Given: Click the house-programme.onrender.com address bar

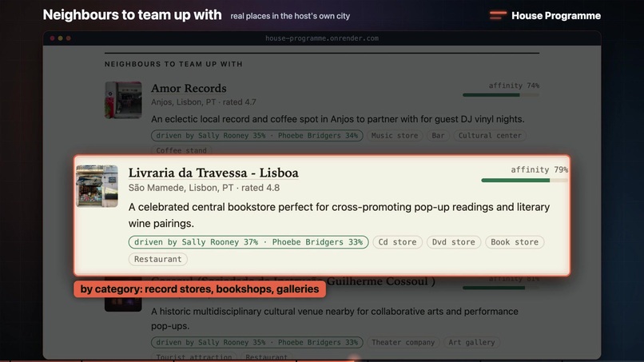Looking at the screenshot, I should tap(321, 38).
